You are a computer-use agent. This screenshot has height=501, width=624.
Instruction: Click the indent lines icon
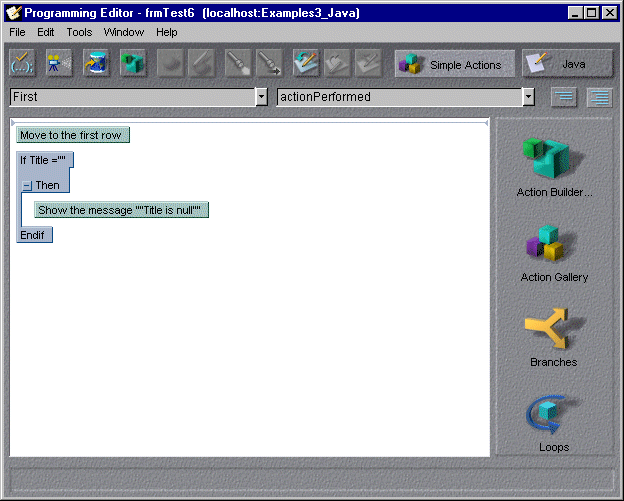pos(600,97)
